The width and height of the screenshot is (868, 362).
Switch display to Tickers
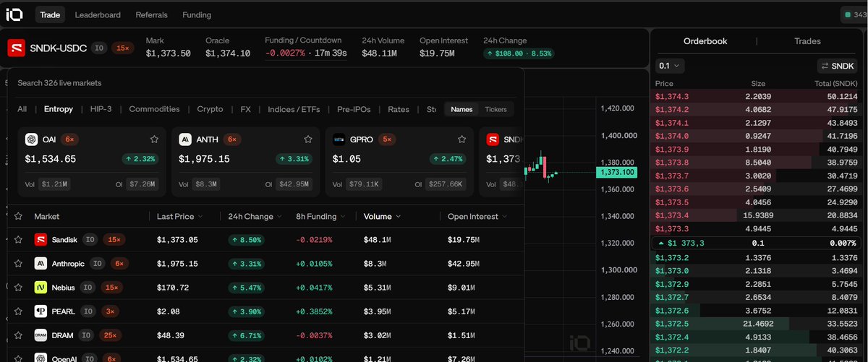pyautogui.click(x=495, y=109)
